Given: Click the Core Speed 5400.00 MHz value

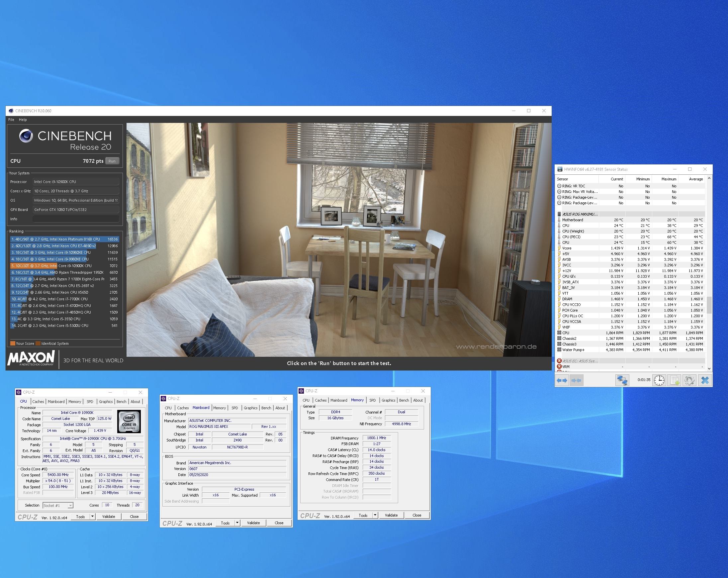Looking at the screenshot, I should (58, 475).
